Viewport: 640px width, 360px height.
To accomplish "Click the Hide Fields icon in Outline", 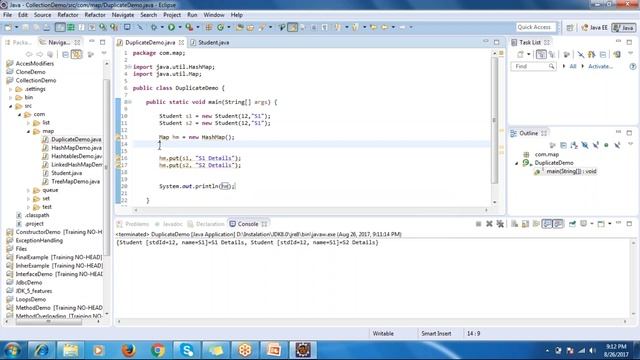I will (585, 145).
